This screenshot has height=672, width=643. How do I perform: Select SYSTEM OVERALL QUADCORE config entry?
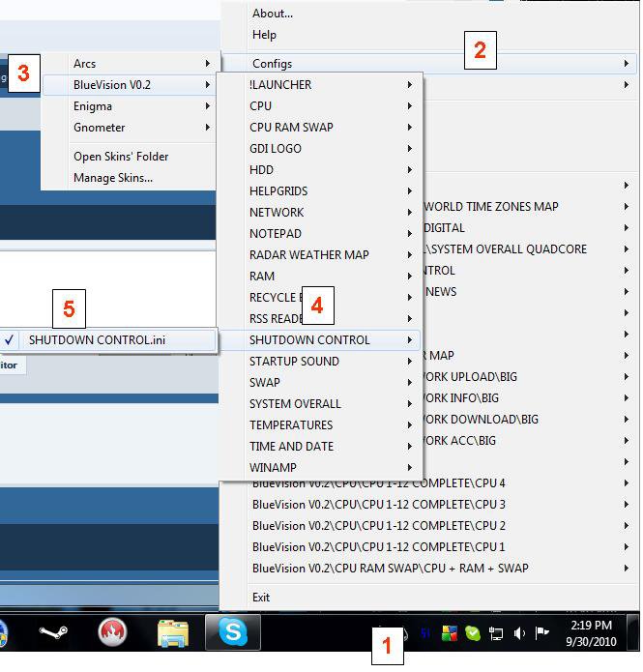pos(530,249)
